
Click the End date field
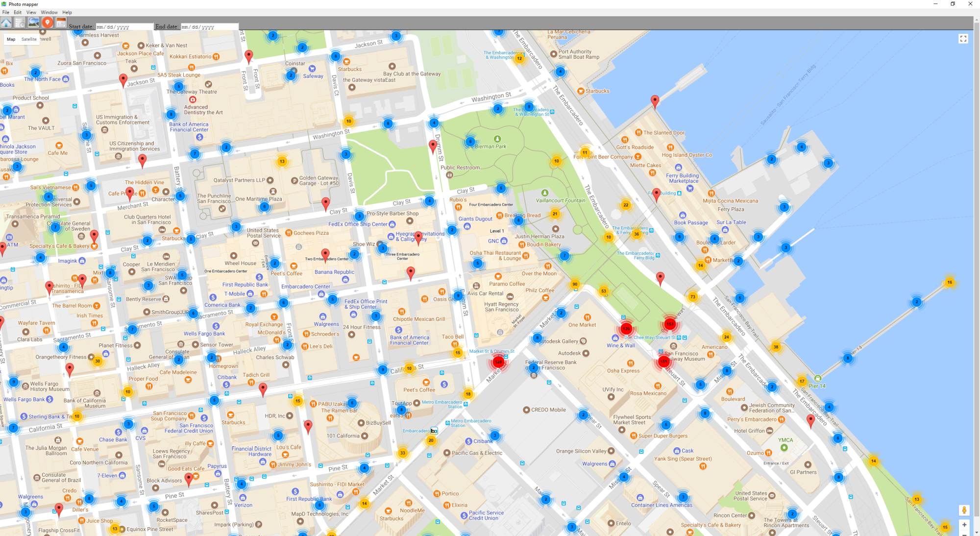pos(209,27)
